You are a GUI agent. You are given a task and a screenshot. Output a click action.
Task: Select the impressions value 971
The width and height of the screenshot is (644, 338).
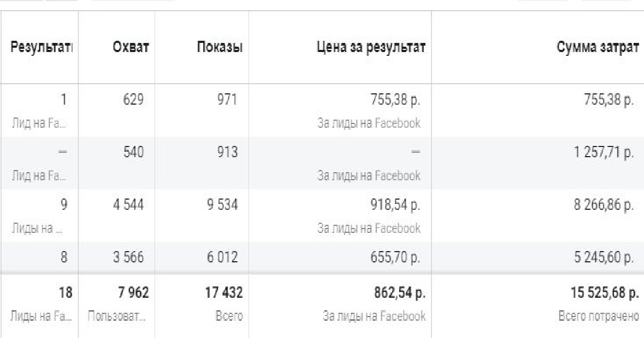(x=225, y=99)
